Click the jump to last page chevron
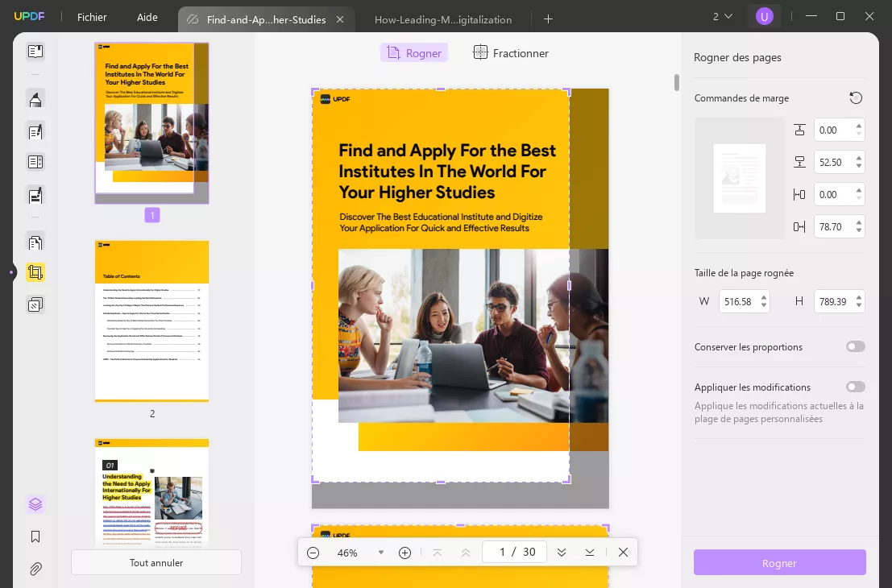Viewport: 892px width, 588px height. coord(590,552)
